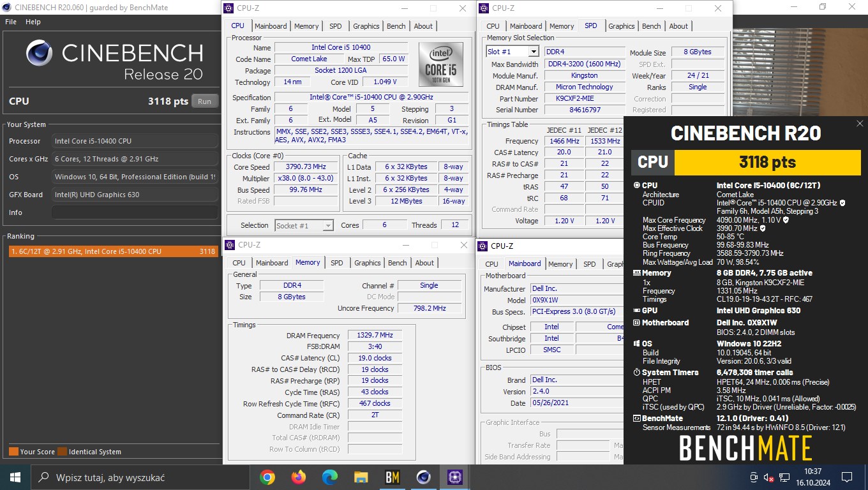
Task: Click the BenchMate section icon in overlay
Action: click(636, 419)
